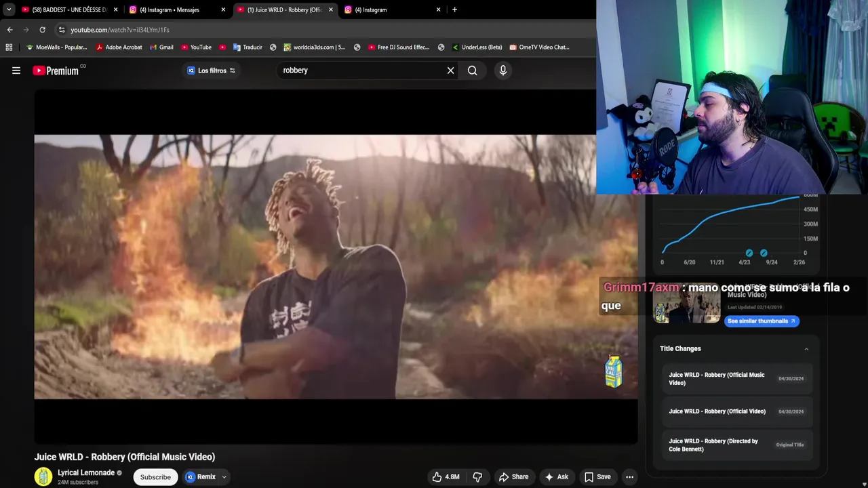Open the UnderLess (Beta) bookmark

click(476, 47)
